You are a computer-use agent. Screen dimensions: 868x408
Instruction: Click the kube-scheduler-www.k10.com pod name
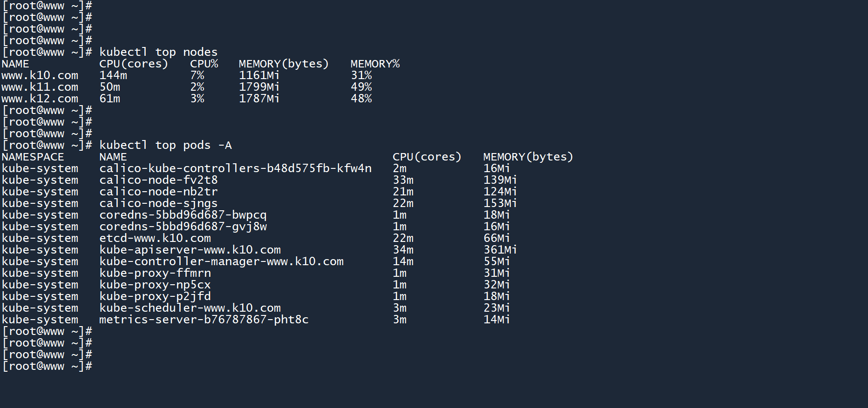point(190,308)
